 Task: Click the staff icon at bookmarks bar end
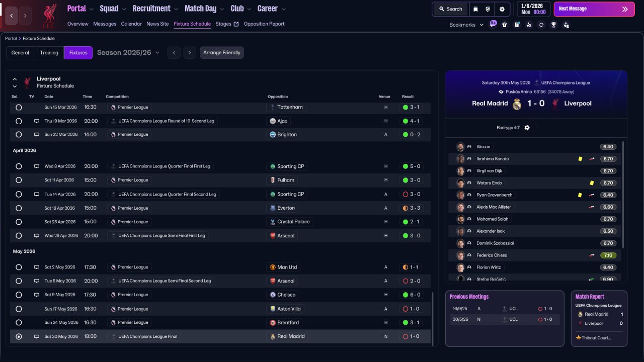point(566,25)
